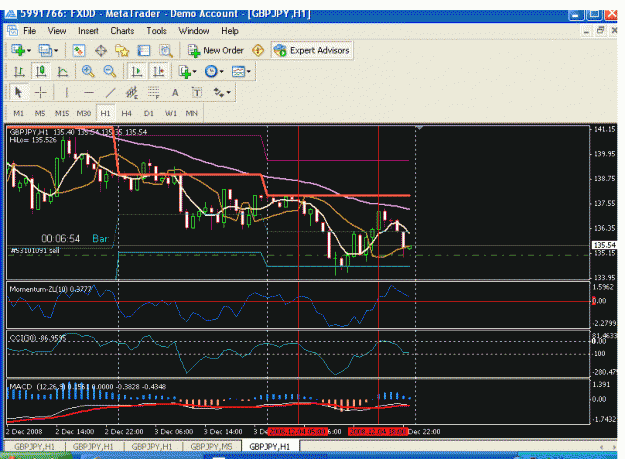
Task: Select the Horizontal Line drawing tool
Action: pos(88,92)
